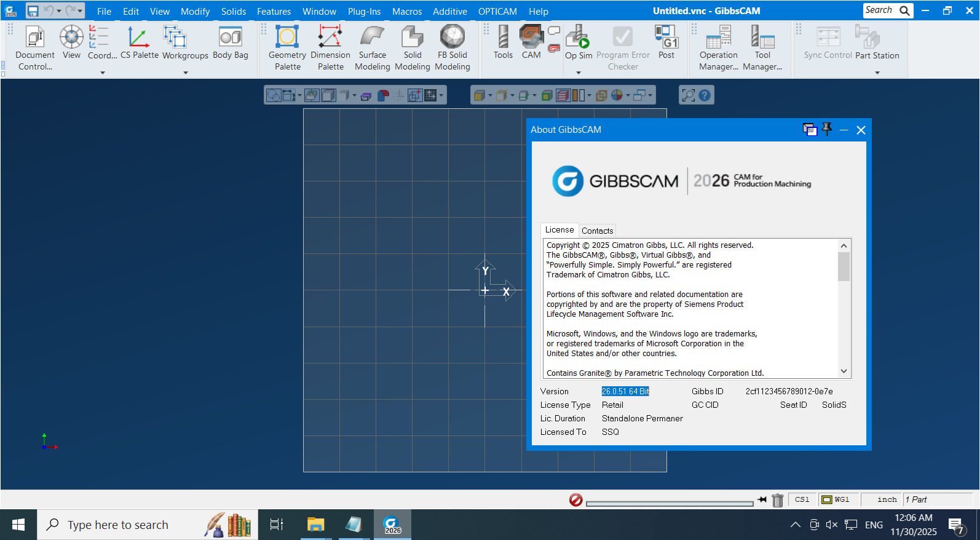
Task: Open the redo history dropdown arrow
Action: pyautogui.click(x=80, y=11)
